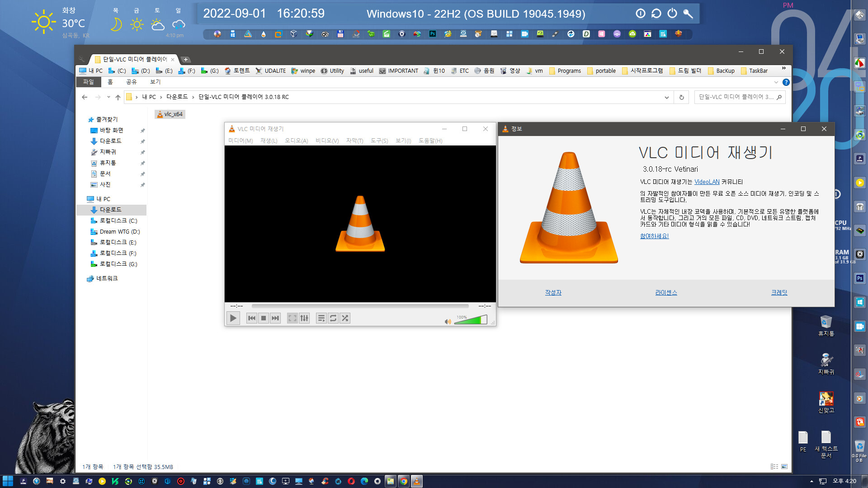Open VLC 보기(I) menu

(x=403, y=141)
